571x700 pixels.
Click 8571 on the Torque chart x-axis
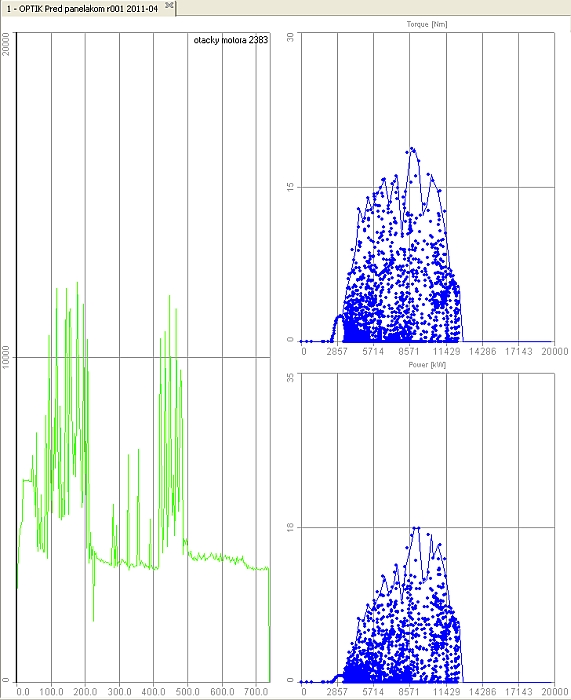tap(409, 352)
